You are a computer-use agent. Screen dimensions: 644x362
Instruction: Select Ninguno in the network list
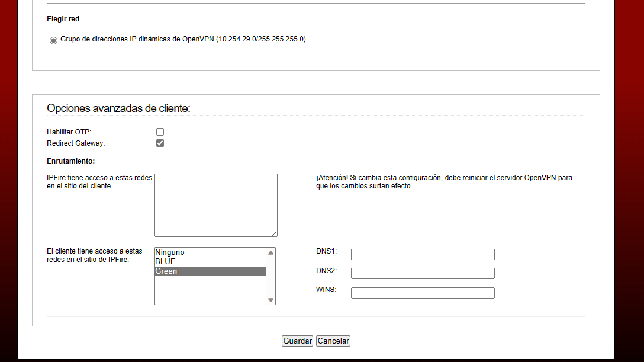point(210,252)
